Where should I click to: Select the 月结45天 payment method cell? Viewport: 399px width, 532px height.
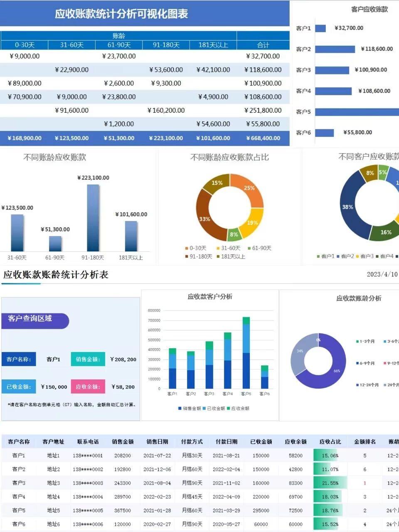[x=192, y=497]
